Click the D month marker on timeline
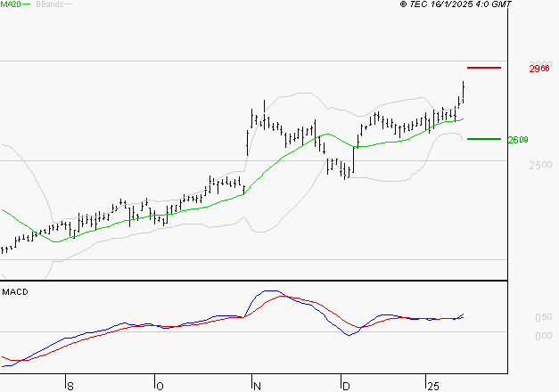This screenshot has height=392, width=559. click(x=346, y=387)
